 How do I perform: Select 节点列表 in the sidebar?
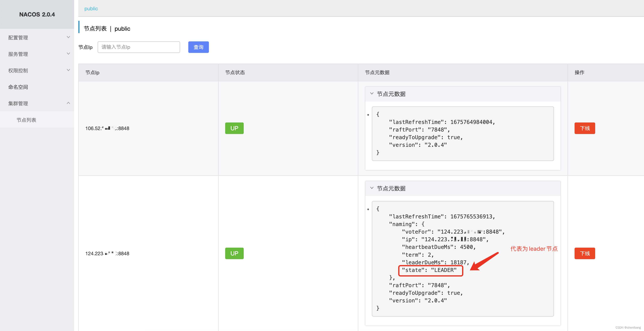click(37, 120)
